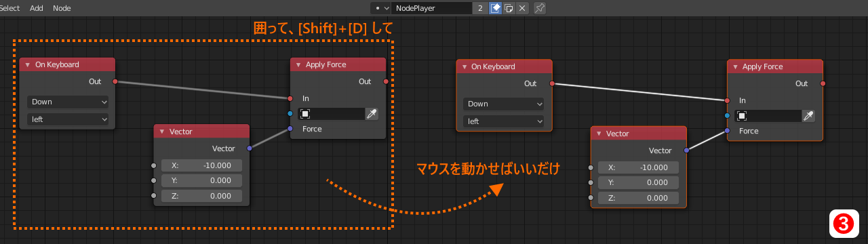The image size is (868, 244).
Task: Click Y value 0.000 in duplicated Vector node
Action: pos(638,182)
